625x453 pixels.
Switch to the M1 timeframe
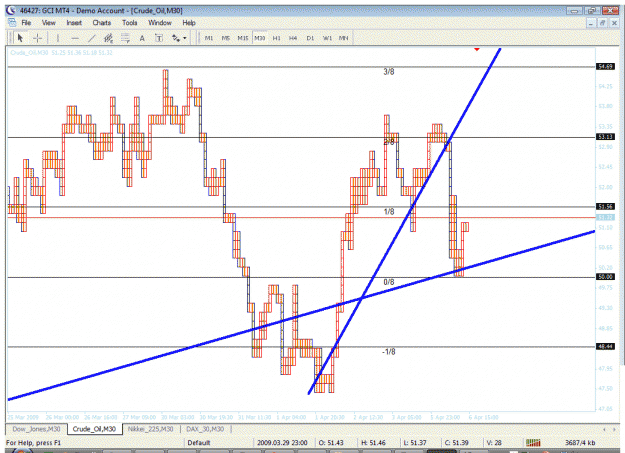tap(209, 38)
